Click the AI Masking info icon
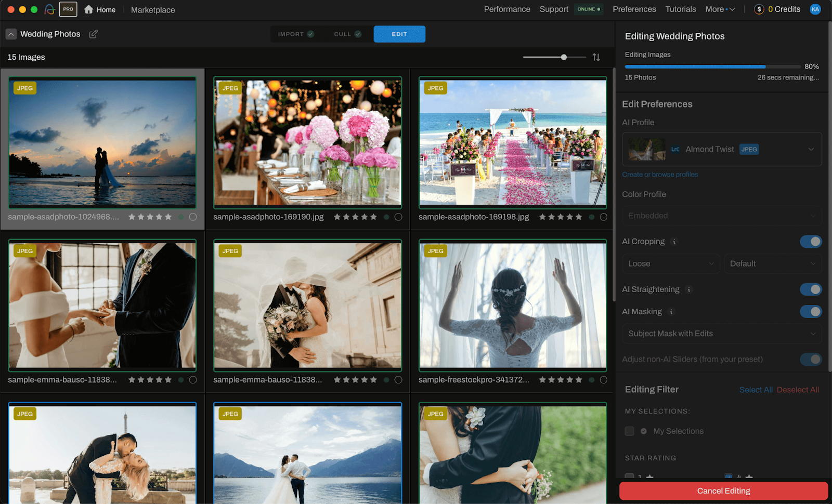832x504 pixels. click(x=671, y=312)
